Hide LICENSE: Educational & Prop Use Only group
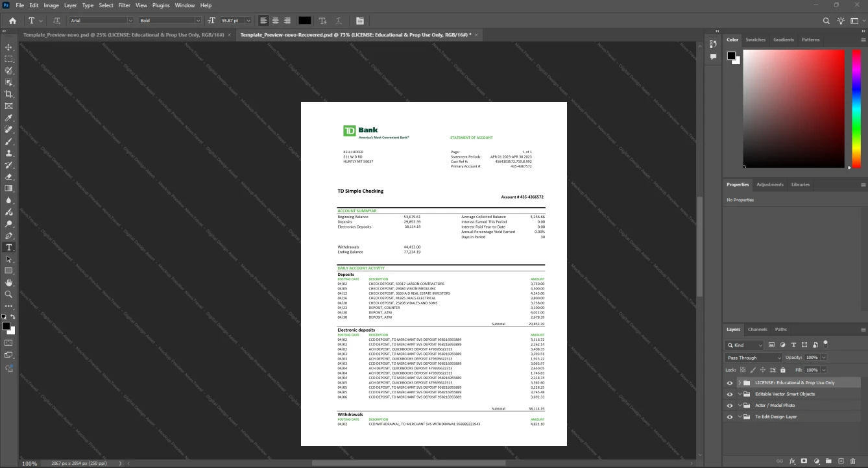 (730, 383)
